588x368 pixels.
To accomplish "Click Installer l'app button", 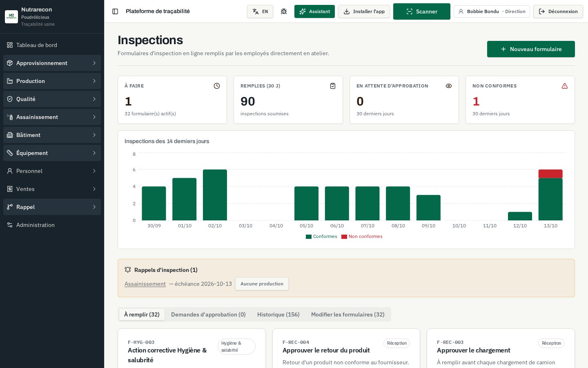I will coord(364,11).
